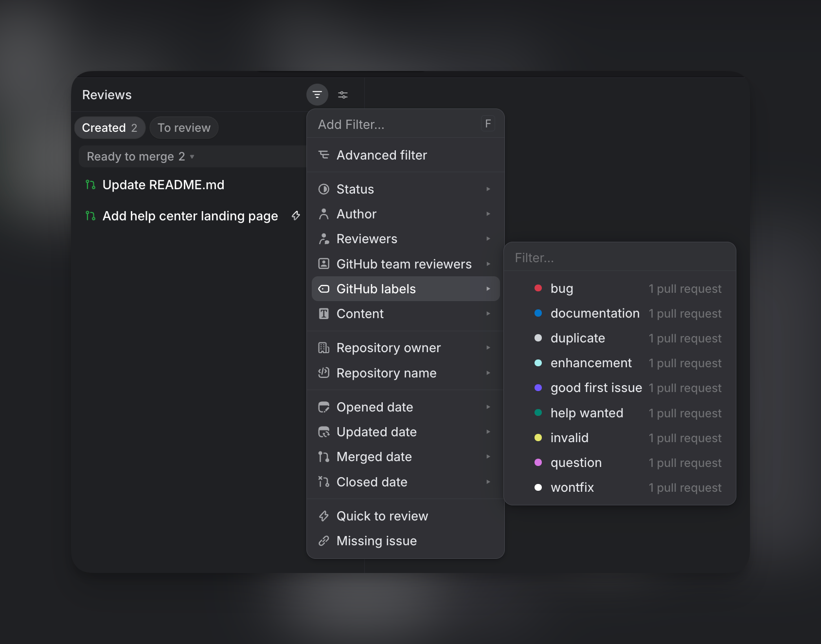Viewport: 821px width, 644px height.
Task: Select the Advanced filter menu entry
Action: click(x=406, y=155)
